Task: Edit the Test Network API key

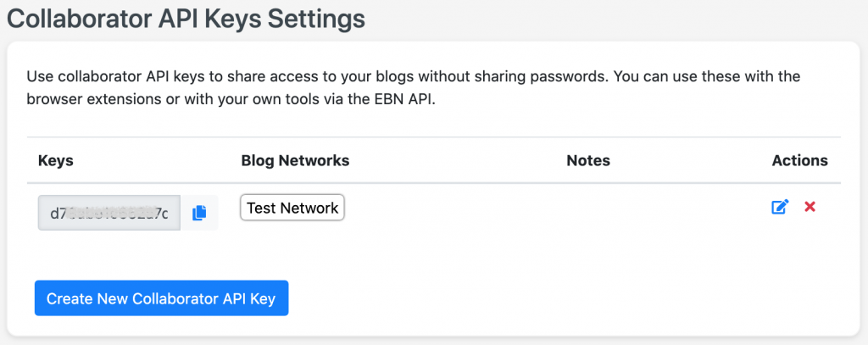Action: (x=780, y=207)
